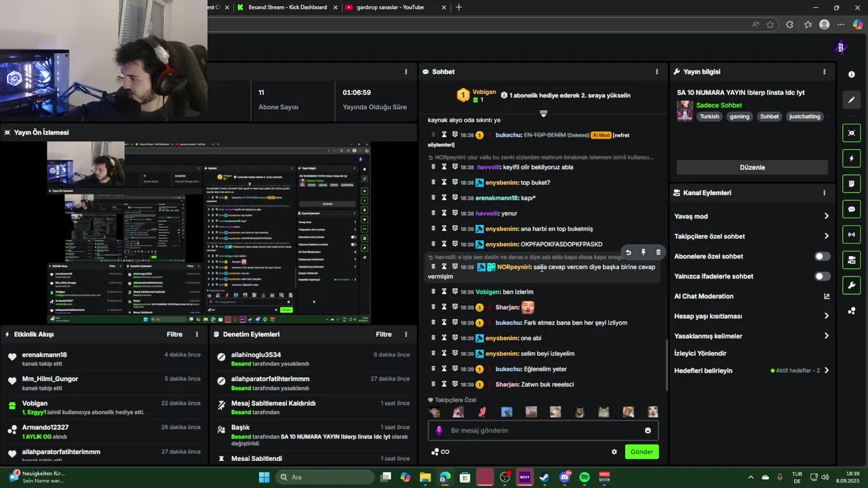Open browser extensions puzzle icon
Image resolution: width=868 pixels, height=488 pixels.
point(789,24)
